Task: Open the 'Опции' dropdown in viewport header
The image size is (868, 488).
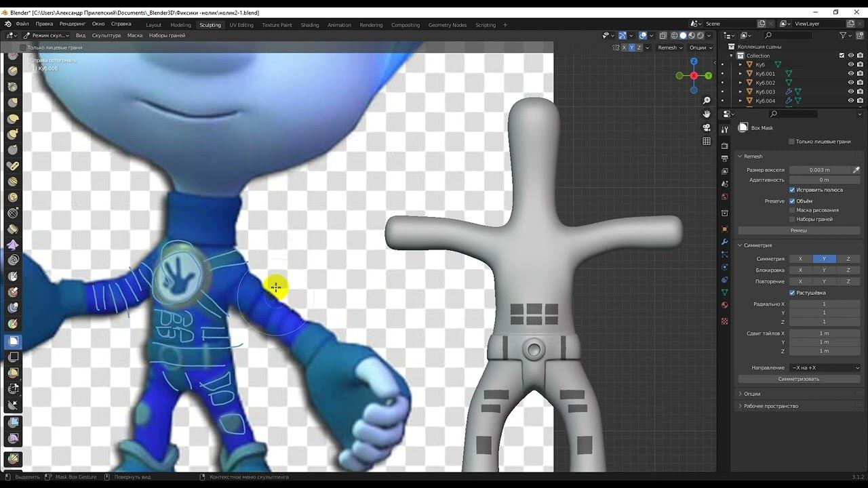Action: point(700,47)
